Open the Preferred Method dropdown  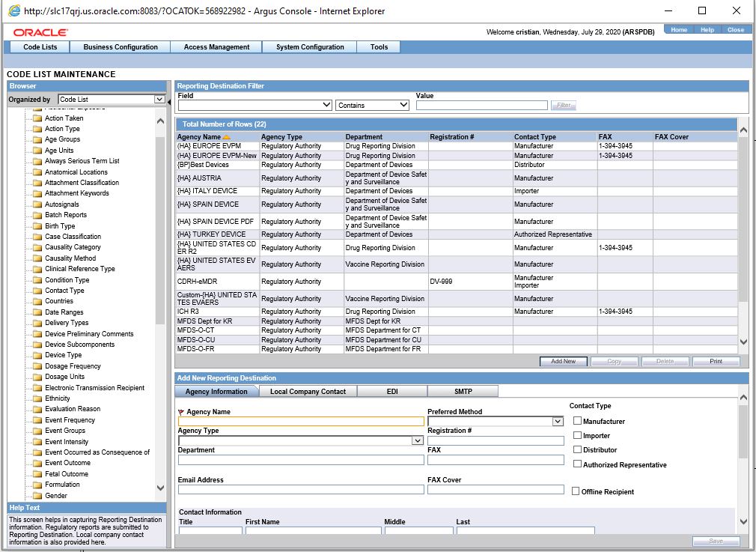coord(558,422)
